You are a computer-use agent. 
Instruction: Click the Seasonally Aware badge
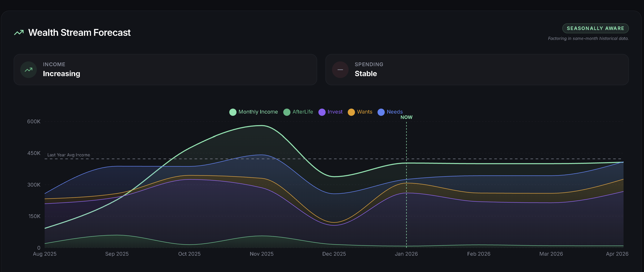[595, 28]
